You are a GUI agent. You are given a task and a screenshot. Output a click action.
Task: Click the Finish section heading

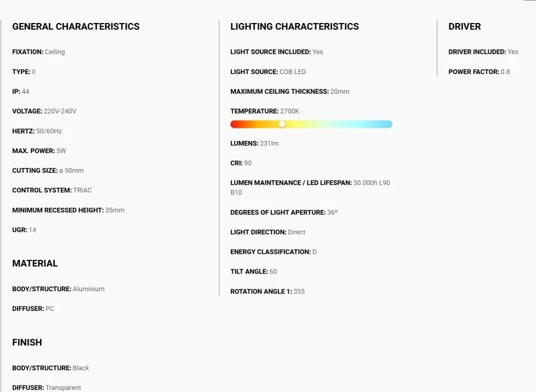[27, 343]
